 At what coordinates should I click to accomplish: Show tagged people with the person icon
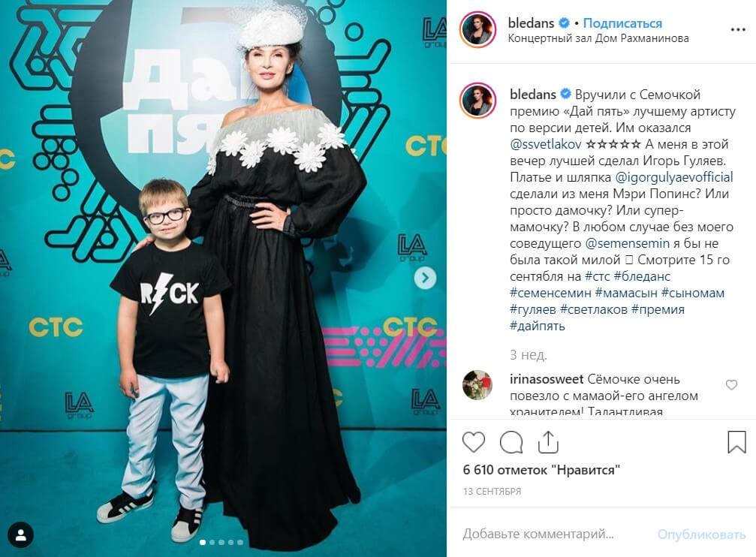21,534
